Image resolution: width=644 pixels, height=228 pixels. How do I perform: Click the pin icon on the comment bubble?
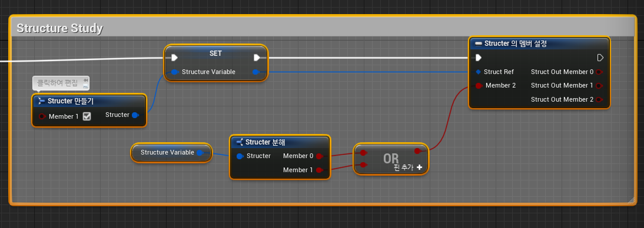tap(85, 80)
